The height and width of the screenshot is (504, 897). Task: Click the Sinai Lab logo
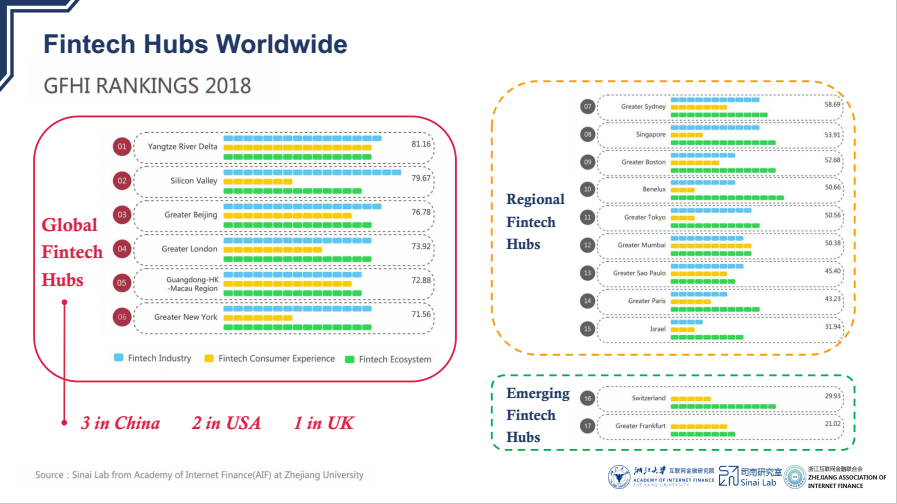pyautogui.click(x=750, y=477)
